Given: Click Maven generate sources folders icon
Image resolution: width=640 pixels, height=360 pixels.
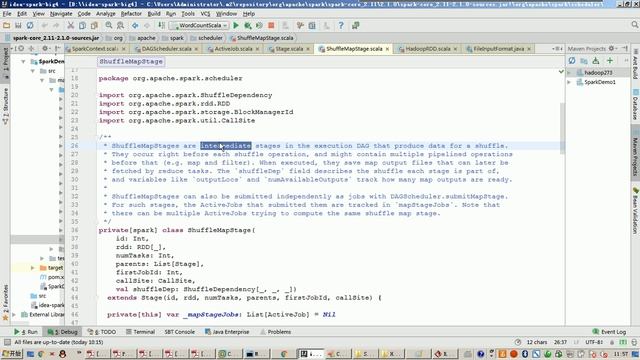Looking at the screenshot, I should 584,61.
